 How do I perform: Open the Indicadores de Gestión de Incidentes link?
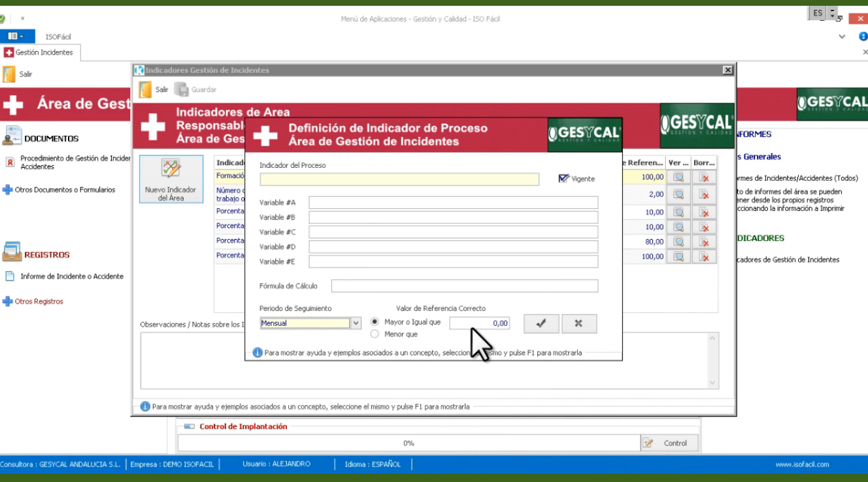(788, 259)
